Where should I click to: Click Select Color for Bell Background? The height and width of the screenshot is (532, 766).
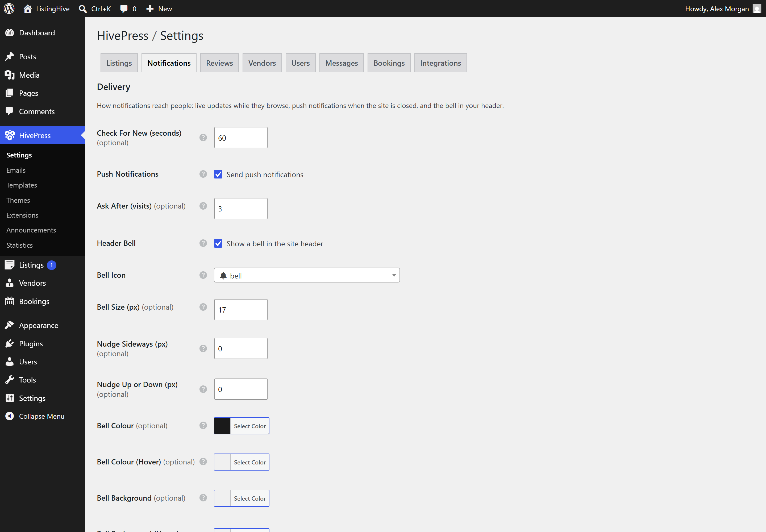point(250,498)
